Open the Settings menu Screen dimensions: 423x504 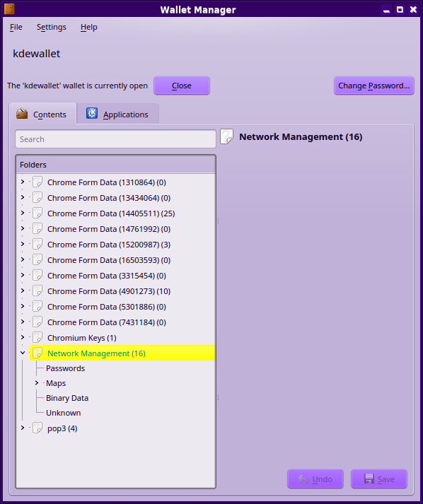(52, 27)
